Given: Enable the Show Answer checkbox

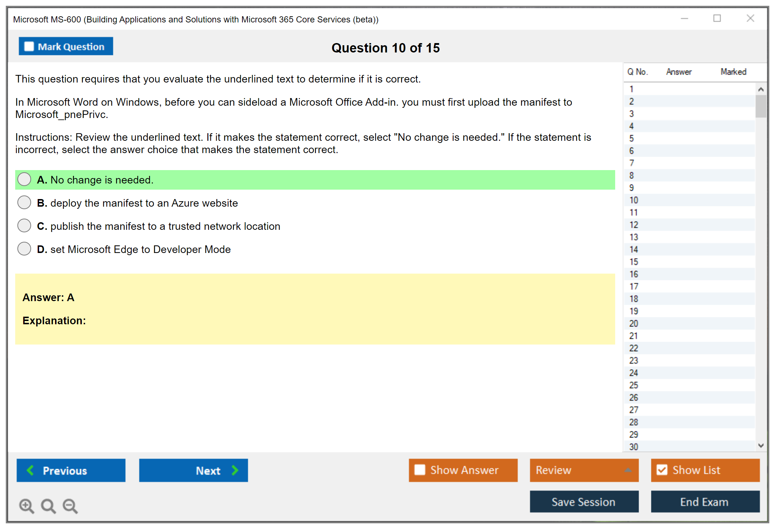Looking at the screenshot, I should [x=420, y=470].
